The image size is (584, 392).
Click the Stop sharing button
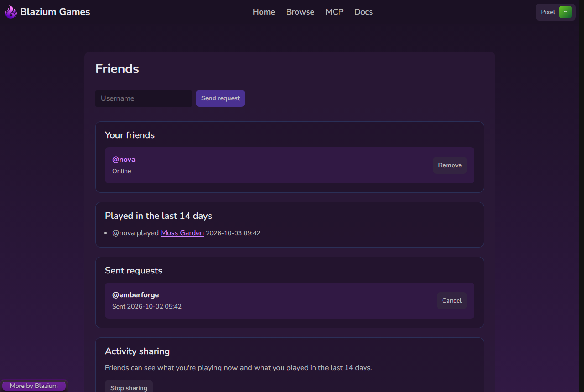pos(129,387)
